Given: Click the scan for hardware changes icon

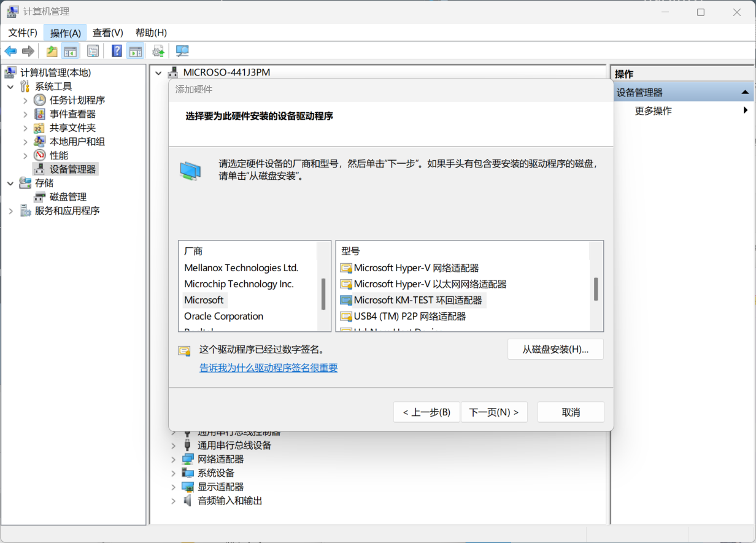Looking at the screenshot, I should pyautogui.click(x=182, y=51).
